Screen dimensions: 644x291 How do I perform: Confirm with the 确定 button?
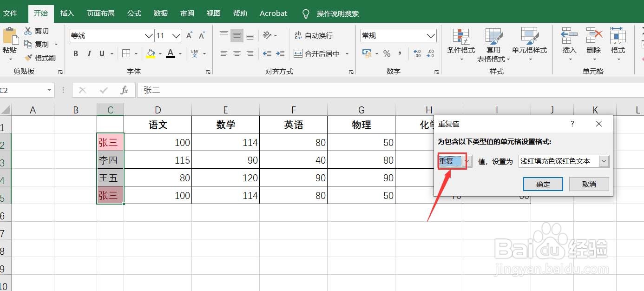pyautogui.click(x=543, y=184)
